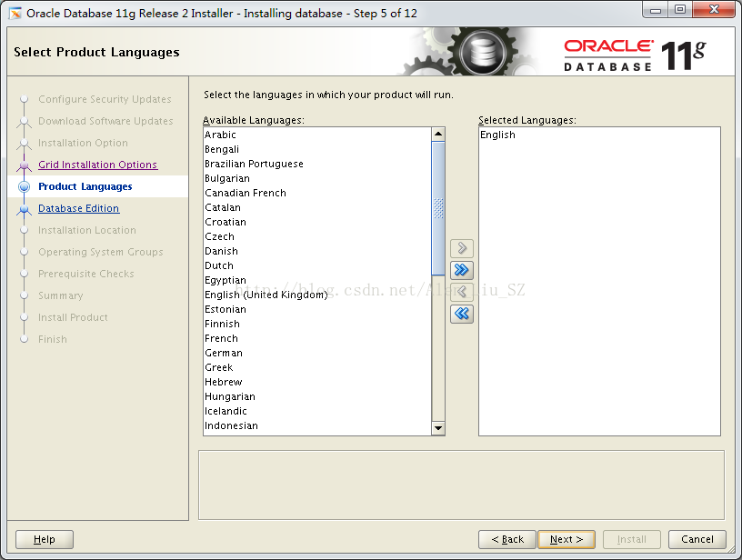Choose Finnish from the list
Viewport: 742px width, 560px height.
[317, 324]
